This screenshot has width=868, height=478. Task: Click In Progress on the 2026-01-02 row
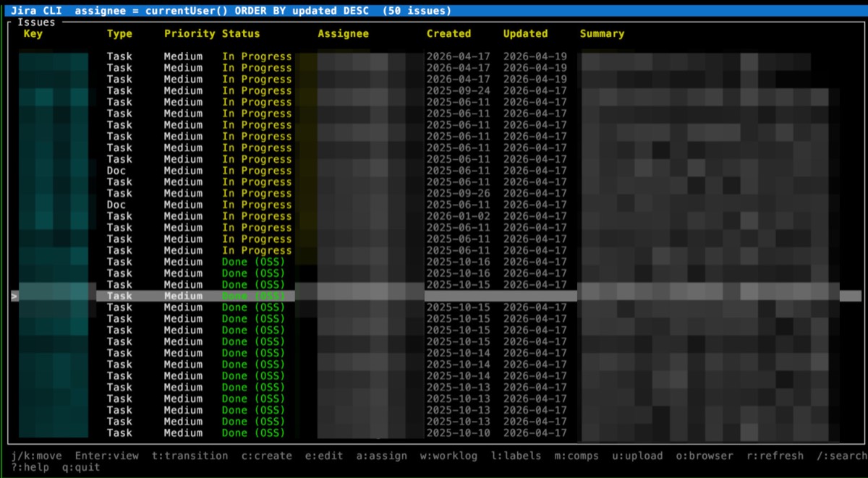[x=257, y=216]
